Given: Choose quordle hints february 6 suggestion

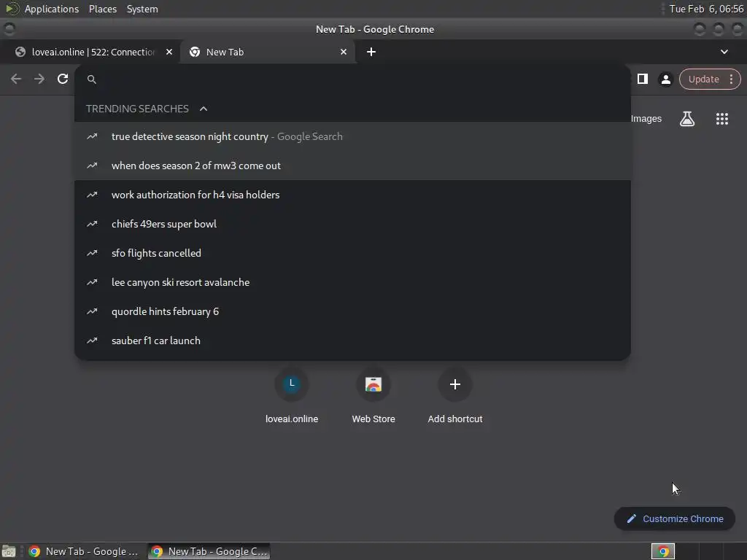Looking at the screenshot, I should click(352, 311).
